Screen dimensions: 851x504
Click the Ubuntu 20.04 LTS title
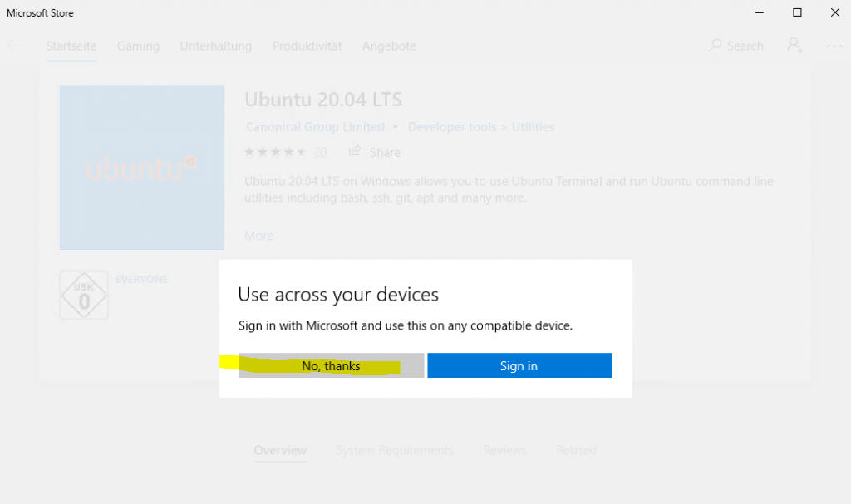pos(323,100)
